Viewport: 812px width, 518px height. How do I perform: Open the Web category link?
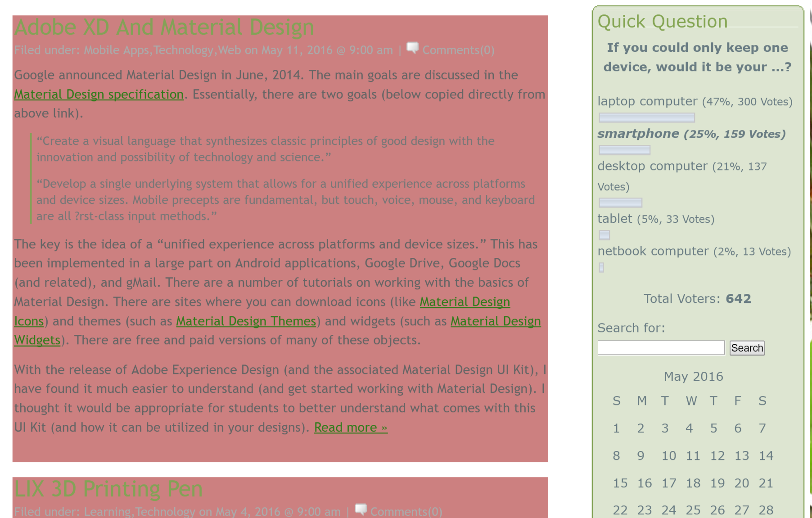[x=230, y=50]
